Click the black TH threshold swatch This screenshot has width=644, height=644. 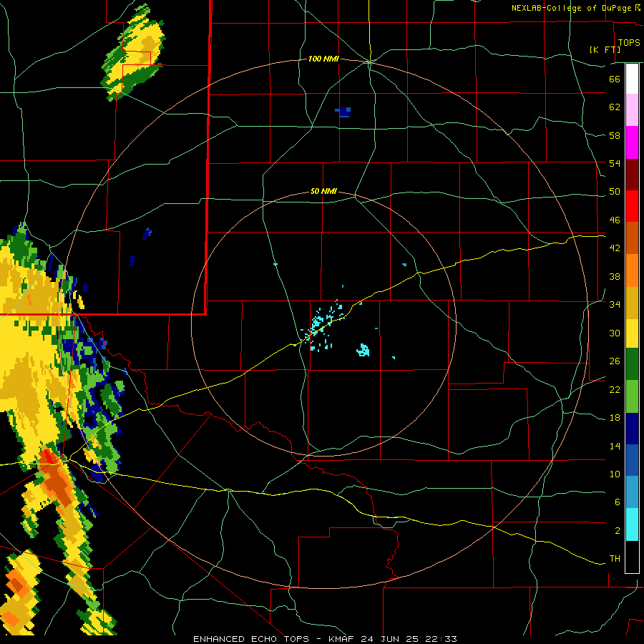(632, 557)
